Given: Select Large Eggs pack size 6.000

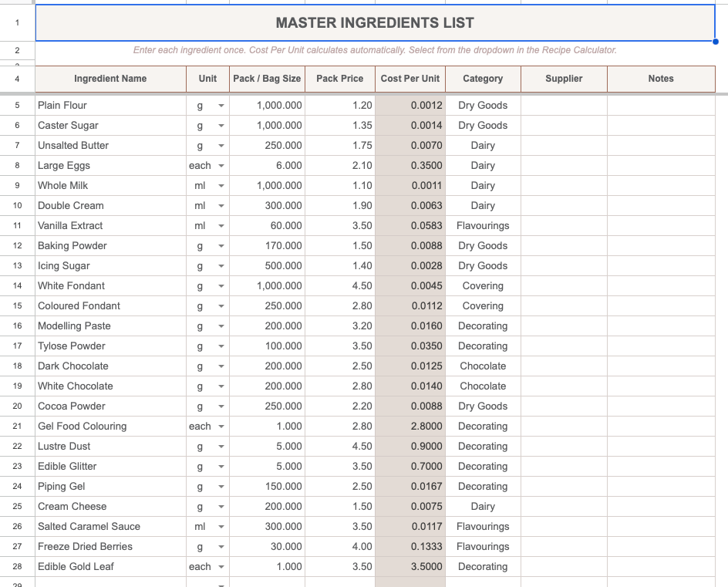Looking at the screenshot, I should (267, 166).
